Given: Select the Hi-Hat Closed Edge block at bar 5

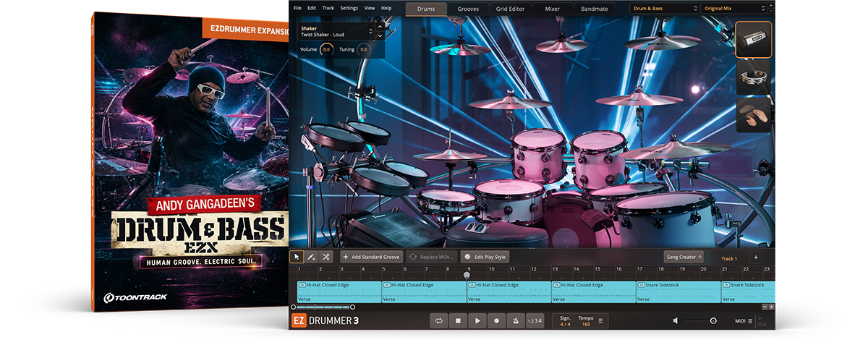Looking at the screenshot, I should (x=424, y=292).
